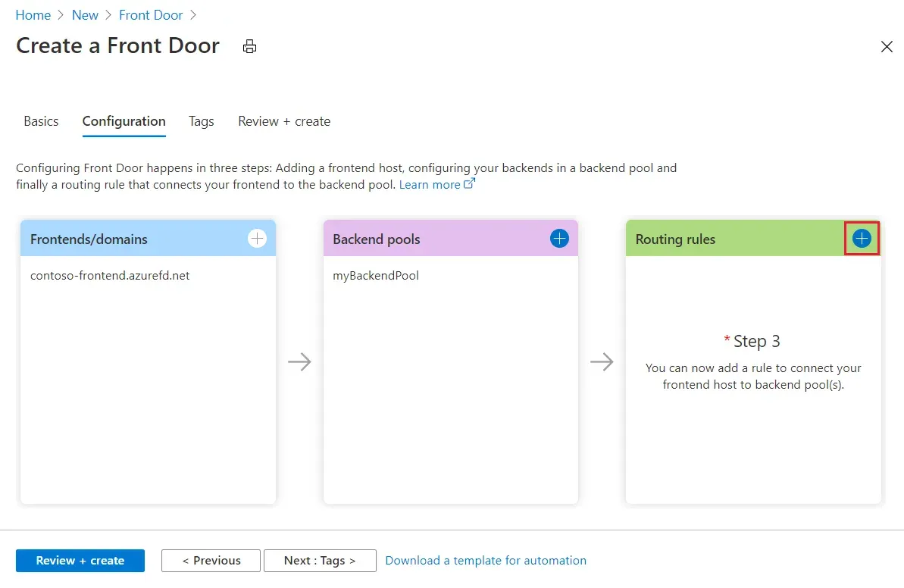Click the add icon on Frontends/domains panel
This screenshot has width=904, height=588.
coord(257,238)
